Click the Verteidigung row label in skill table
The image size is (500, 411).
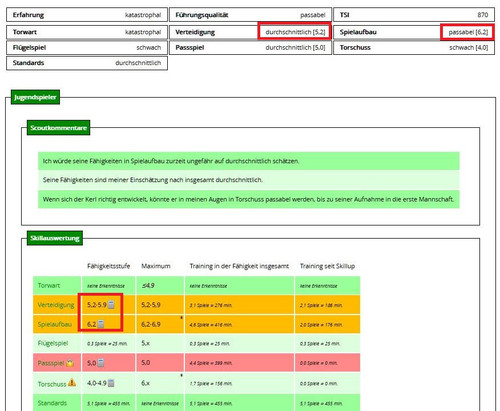point(56,305)
